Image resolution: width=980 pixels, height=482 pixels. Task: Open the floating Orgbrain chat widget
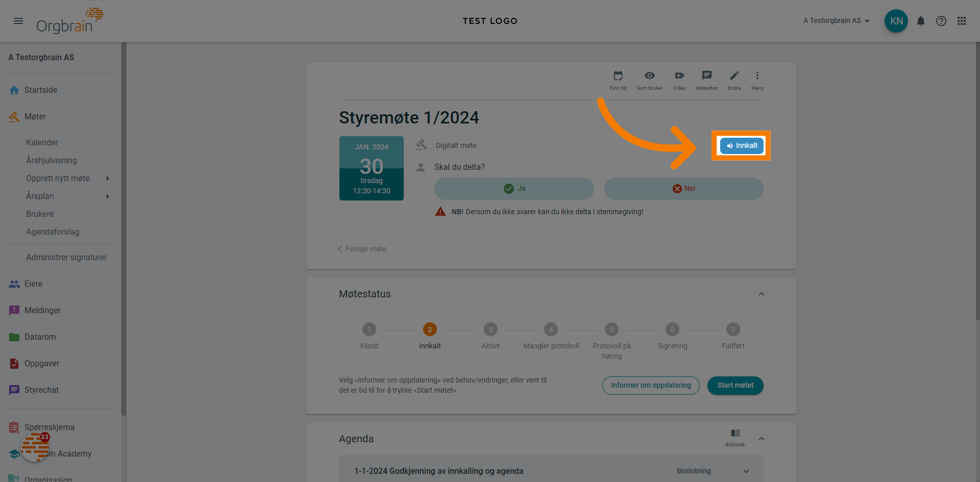35,447
